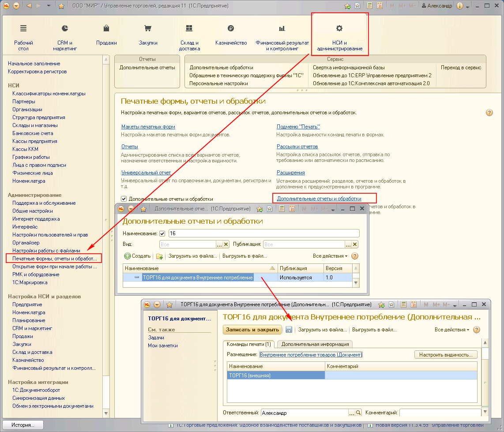Select the ТОРГ16 (внешняя) print command row
Screen dimensions: 504x432
click(352, 375)
